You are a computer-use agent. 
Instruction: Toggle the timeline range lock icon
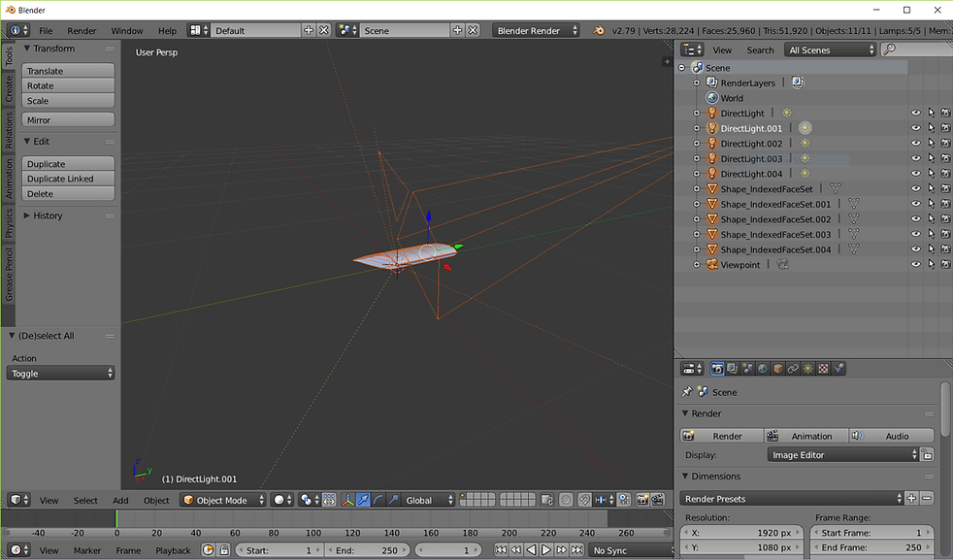[223, 550]
